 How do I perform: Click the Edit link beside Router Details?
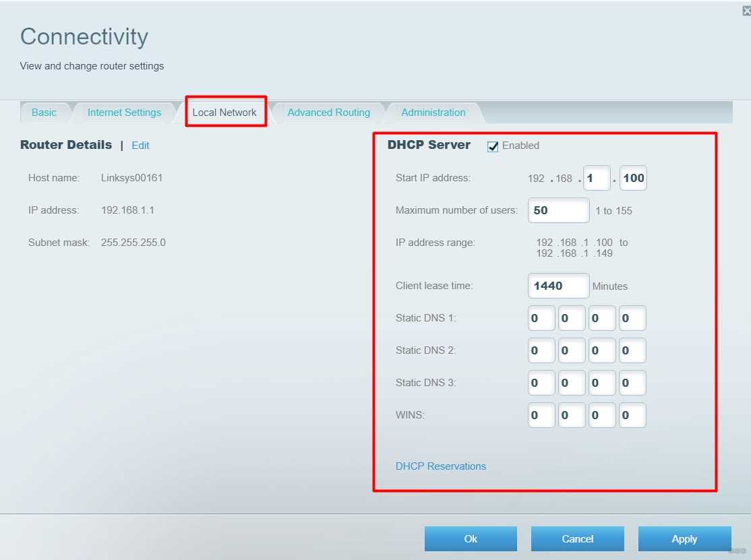(x=140, y=146)
